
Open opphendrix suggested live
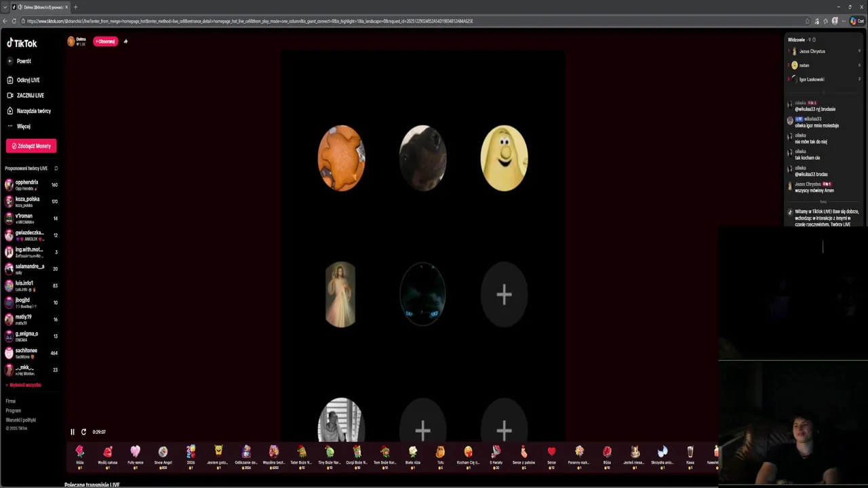point(31,185)
